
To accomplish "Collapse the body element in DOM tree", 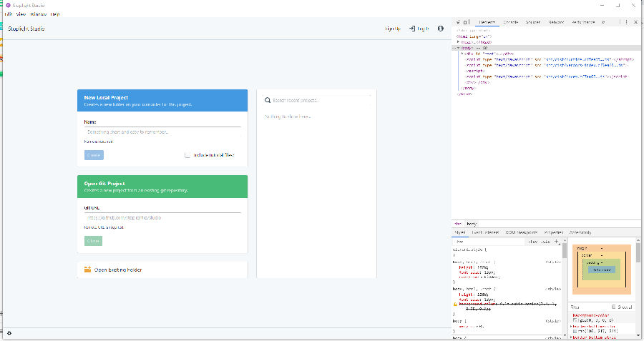I will (459, 48).
